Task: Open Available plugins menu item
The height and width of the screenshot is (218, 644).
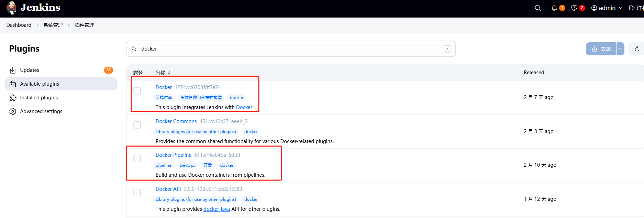Action: (x=61, y=84)
